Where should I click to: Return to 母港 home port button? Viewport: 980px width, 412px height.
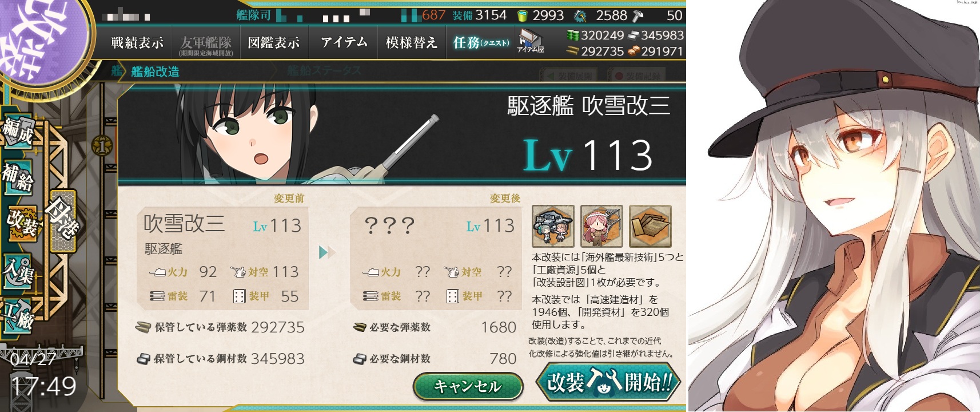pyautogui.click(x=63, y=220)
